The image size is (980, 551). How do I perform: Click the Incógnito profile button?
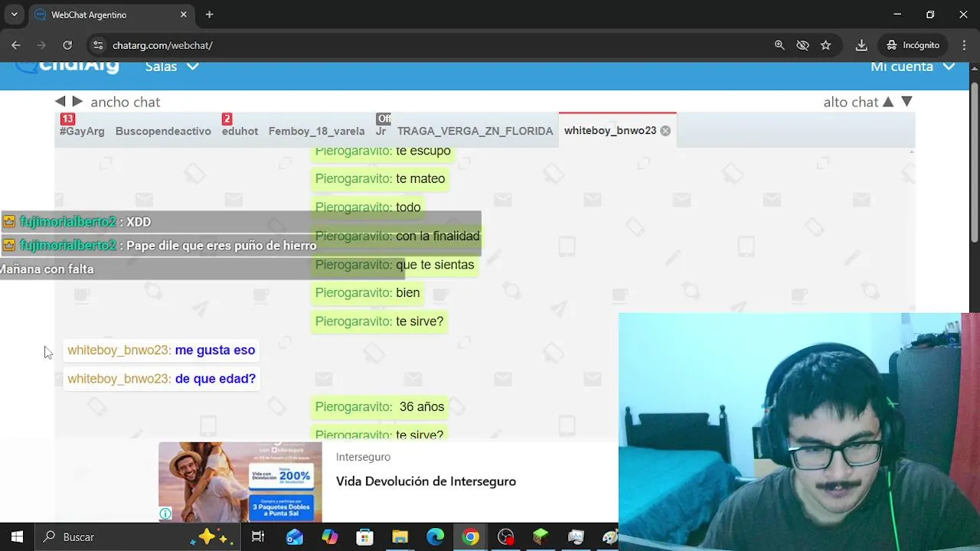tap(913, 45)
